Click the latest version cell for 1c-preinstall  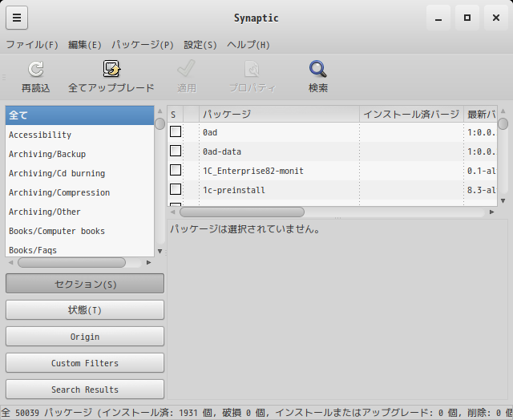point(481,190)
